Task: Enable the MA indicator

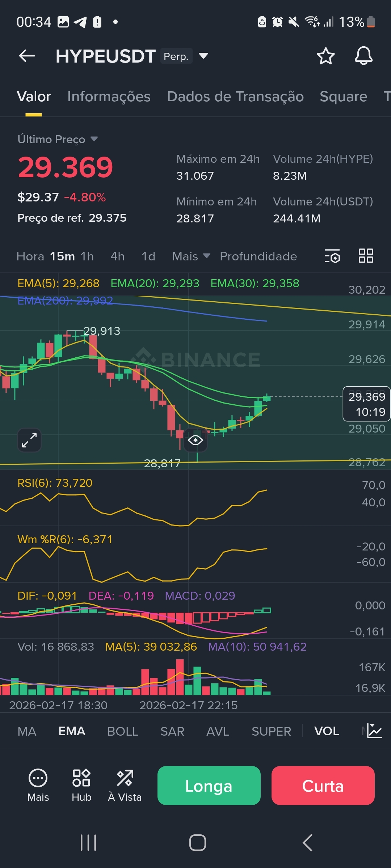Action: (x=27, y=731)
